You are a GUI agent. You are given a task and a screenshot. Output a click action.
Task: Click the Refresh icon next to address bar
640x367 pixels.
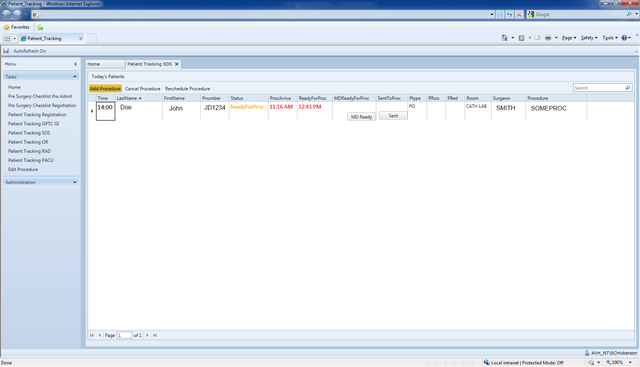tap(510, 14)
